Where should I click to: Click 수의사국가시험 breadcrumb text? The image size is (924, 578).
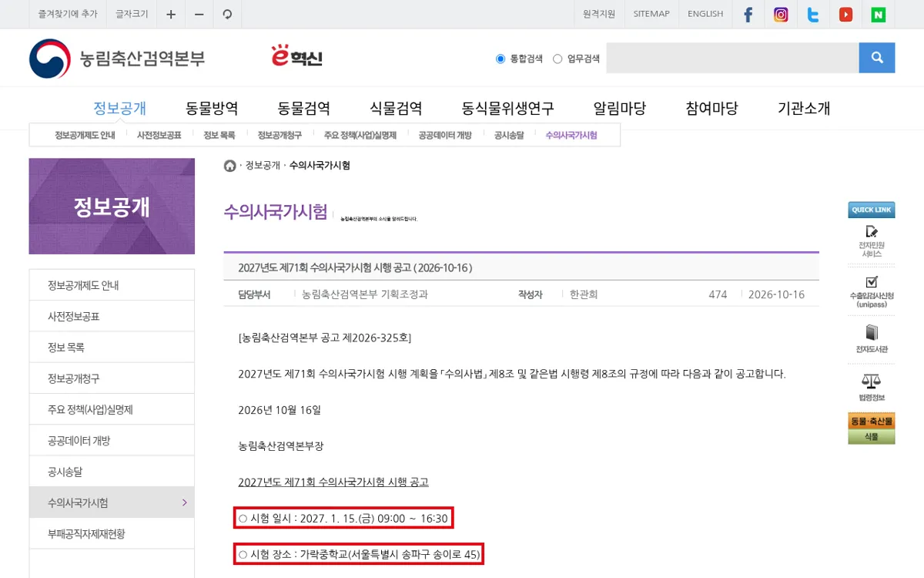point(320,166)
